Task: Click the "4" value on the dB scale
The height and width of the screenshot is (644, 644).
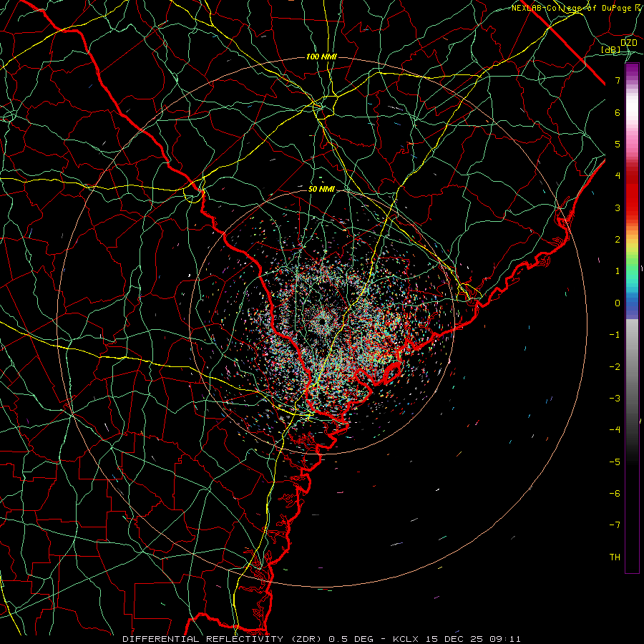Action: tap(618, 176)
